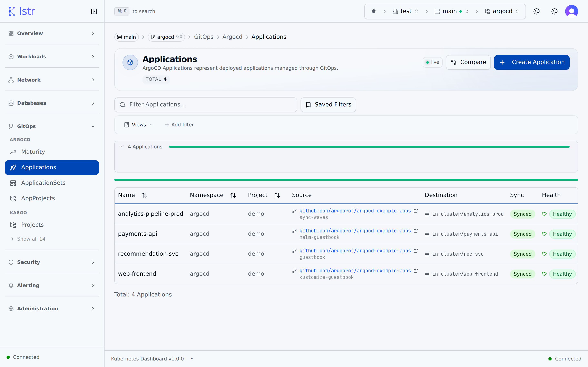This screenshot has width=588, height=367.
Task: Open the argocd cluster selector in the header
Action: click(x=502, y=11)
